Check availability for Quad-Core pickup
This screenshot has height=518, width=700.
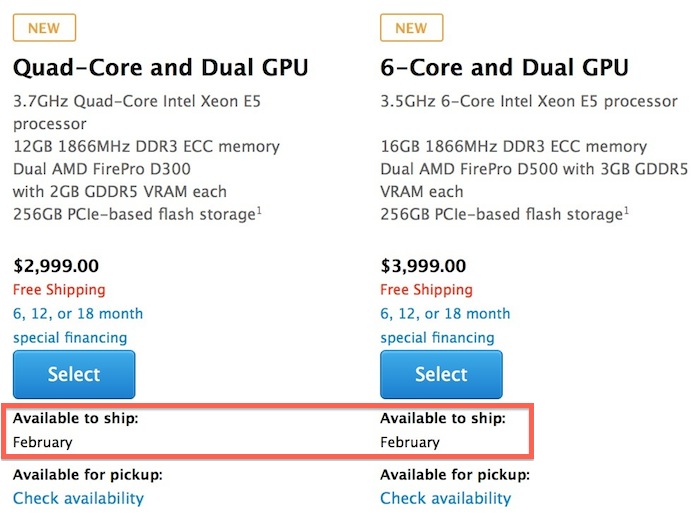(78, 498)
